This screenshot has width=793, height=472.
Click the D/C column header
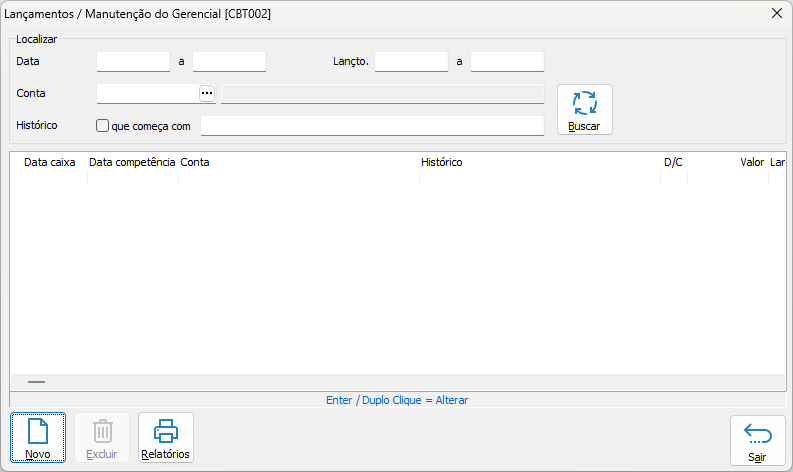coord(673,162)
